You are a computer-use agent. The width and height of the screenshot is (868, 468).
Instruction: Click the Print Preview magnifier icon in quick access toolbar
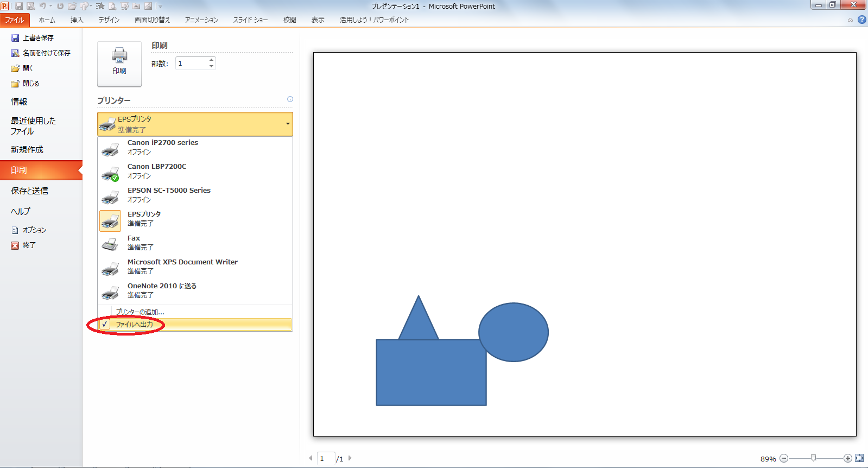tap(112, 6)
